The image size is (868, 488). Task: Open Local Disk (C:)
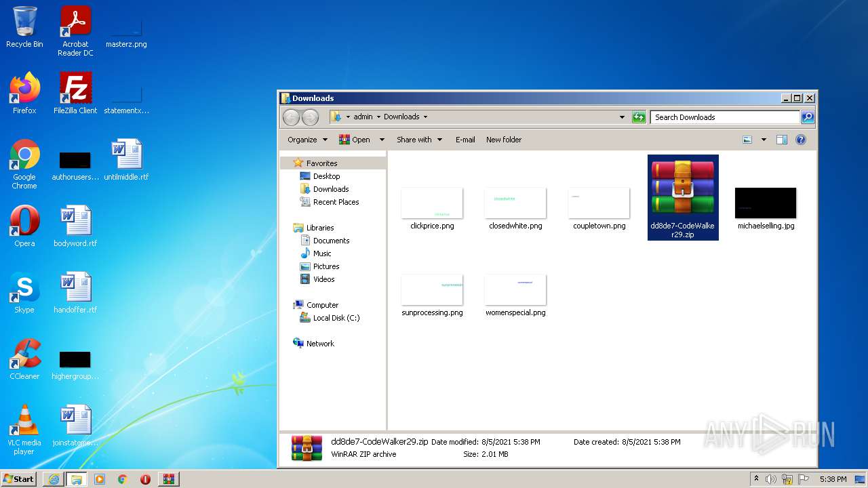point(336,318)
